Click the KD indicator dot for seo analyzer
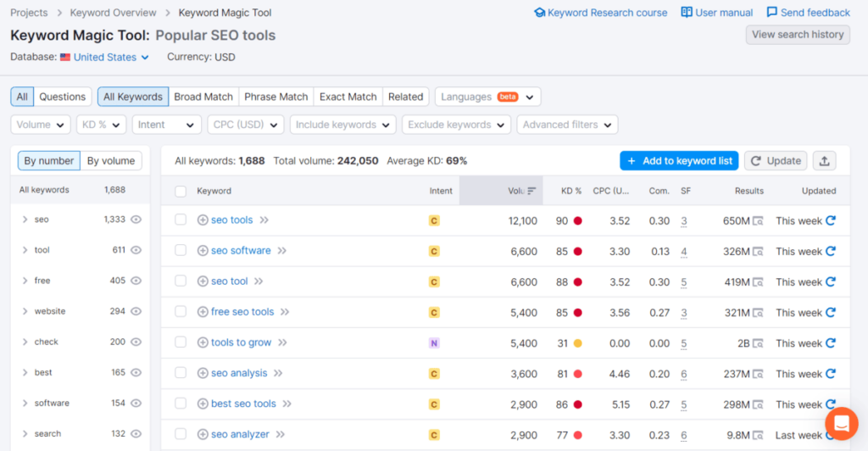Image resolution: width=868 pixels, height=451 pixels. pyautogui.click(x=577, y=435)
